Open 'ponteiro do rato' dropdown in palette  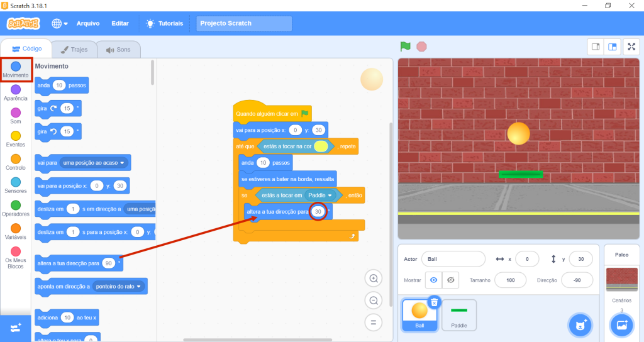(x=118, y=287)
